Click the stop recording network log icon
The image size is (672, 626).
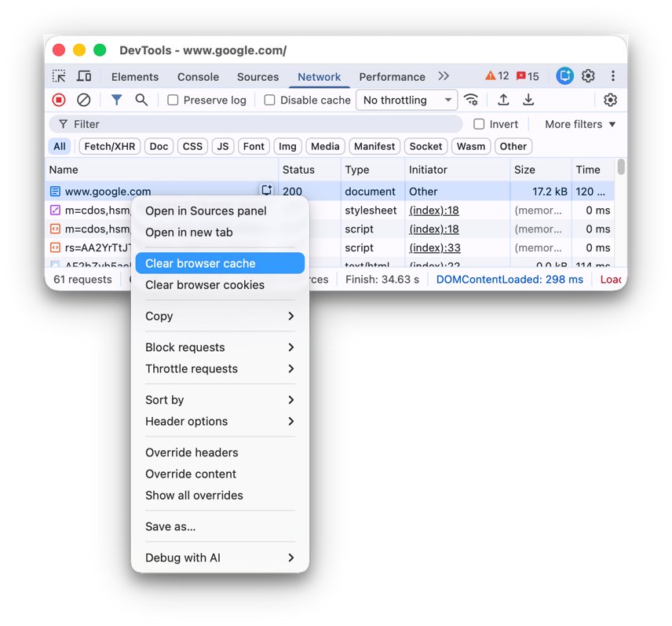click(x=59, y=100)
